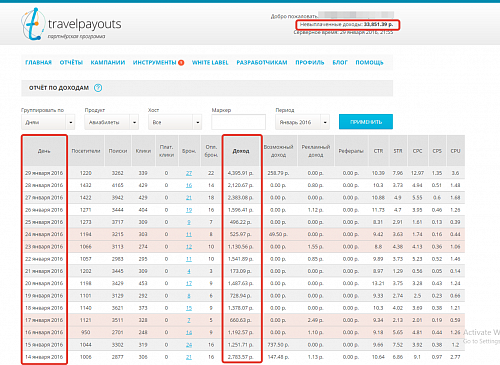Open White Label menu item
This screenshot has width=500, height=365.
tap(210, 63)
